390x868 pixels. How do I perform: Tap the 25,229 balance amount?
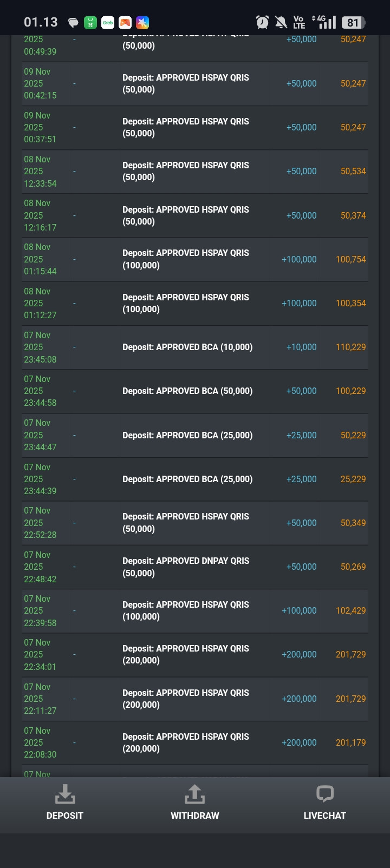click(353, 479)
